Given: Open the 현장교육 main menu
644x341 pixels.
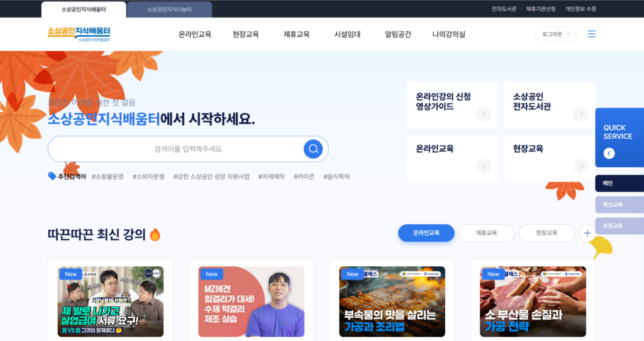Looking at the screenshot, I should coord(246,35).
